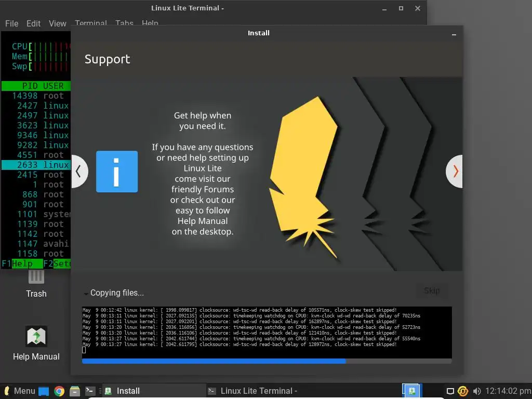This screenshot has width=532, height=399.
Task: Select htop process row 1158 root
Action: pos(36,254)
